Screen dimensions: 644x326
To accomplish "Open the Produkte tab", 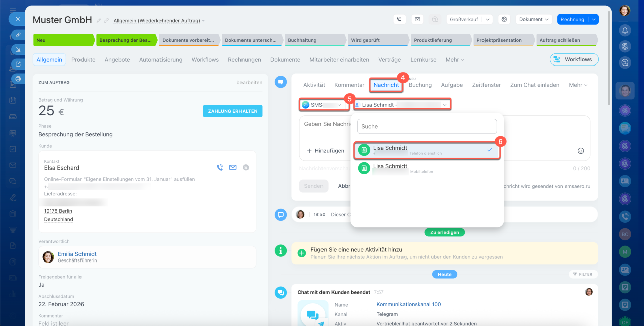I will [83, 59].
